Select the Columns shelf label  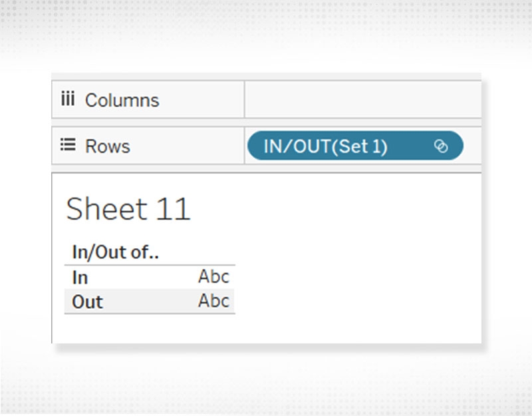[x=122, y=101]
